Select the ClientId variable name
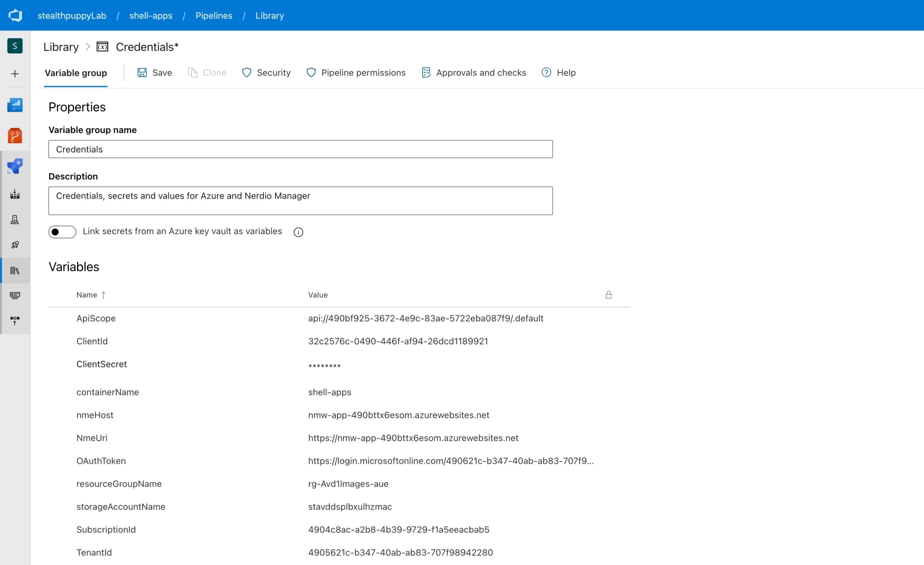The image size is (924, 565). (92, 341)
